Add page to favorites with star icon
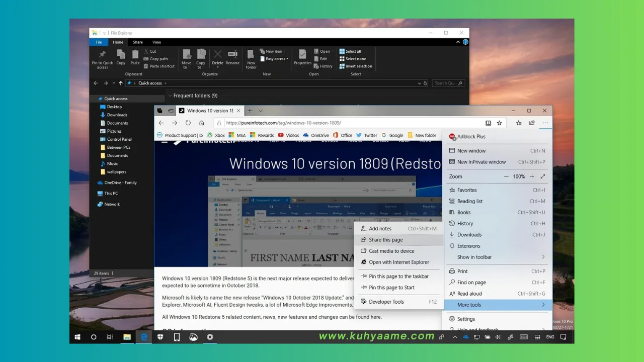Viewport: 644px width, 362px height. click(500, 123)
